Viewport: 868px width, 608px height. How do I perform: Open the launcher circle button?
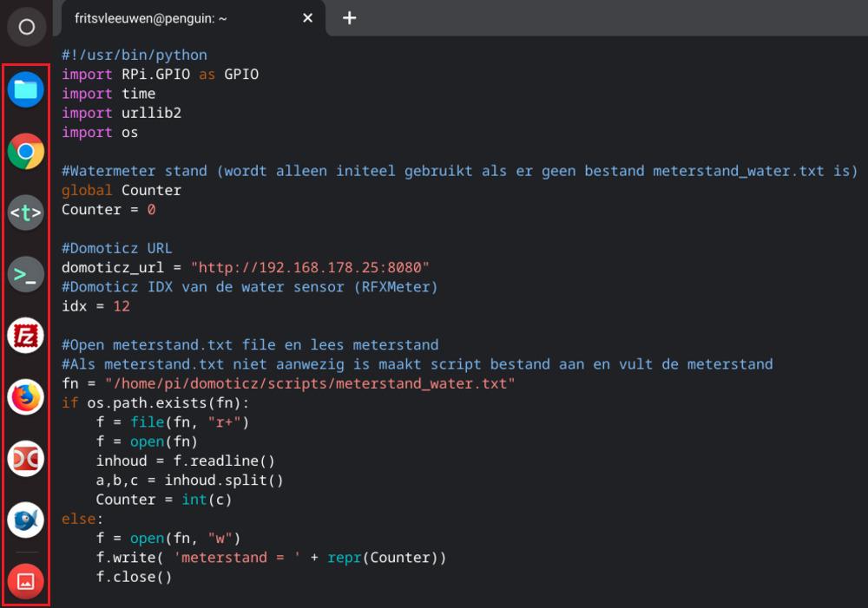(x=26, y=27)
